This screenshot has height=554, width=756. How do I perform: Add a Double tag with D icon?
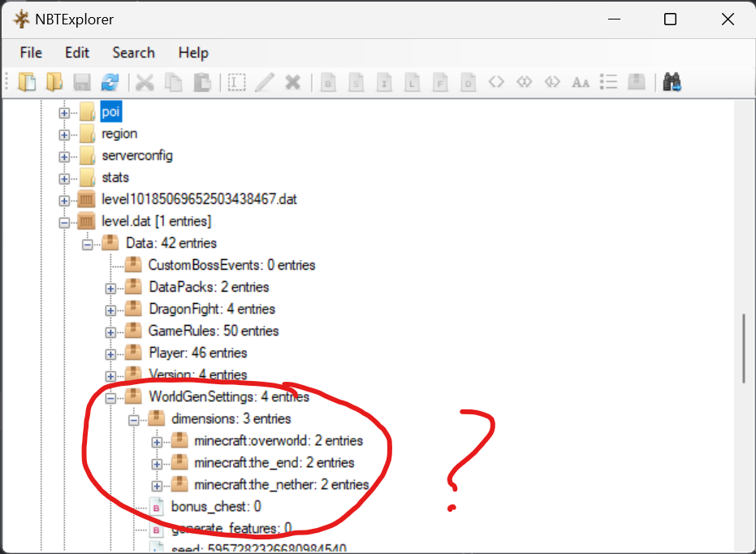pyautogui.click(x=468, y=82)
